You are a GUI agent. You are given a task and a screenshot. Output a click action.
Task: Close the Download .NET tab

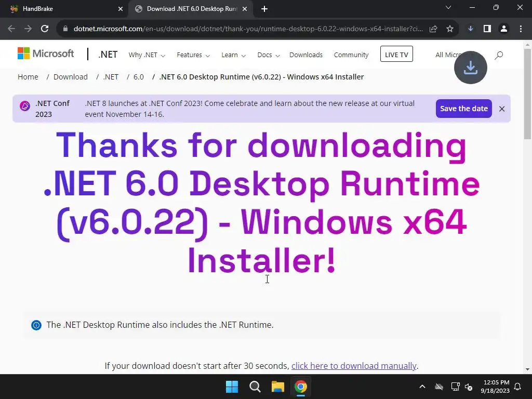pyautogui.click(x=245, y=9)
